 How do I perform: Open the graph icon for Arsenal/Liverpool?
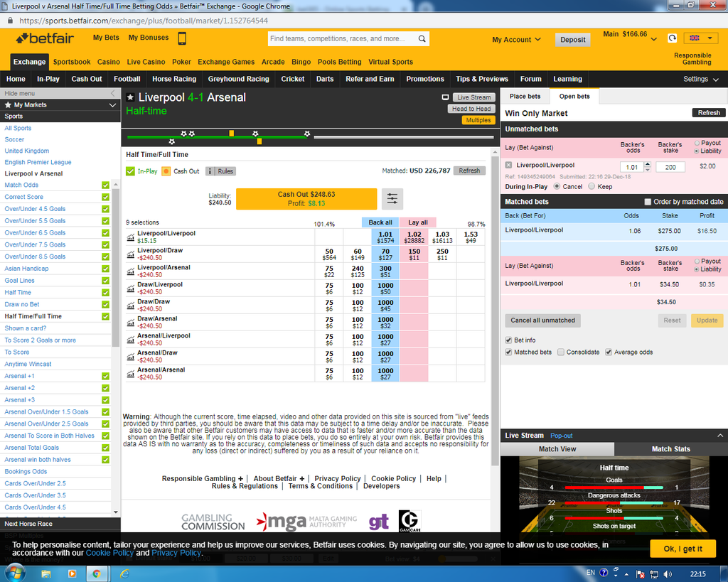coord(131,340)
